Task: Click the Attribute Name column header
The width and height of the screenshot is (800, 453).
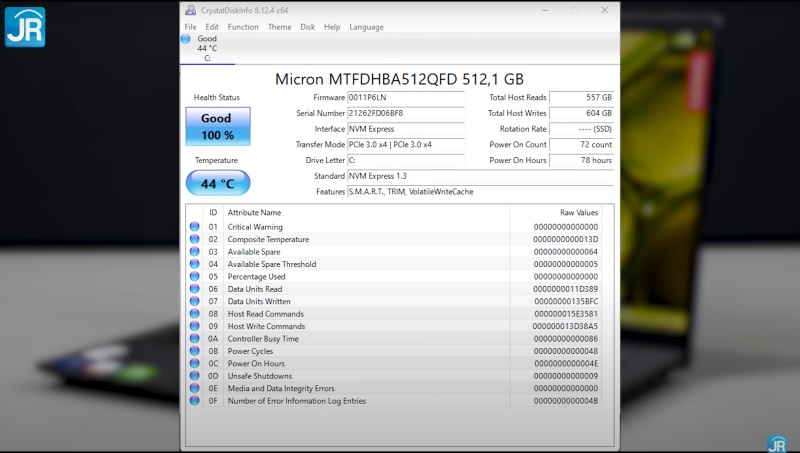Action: tap(366, 213)
